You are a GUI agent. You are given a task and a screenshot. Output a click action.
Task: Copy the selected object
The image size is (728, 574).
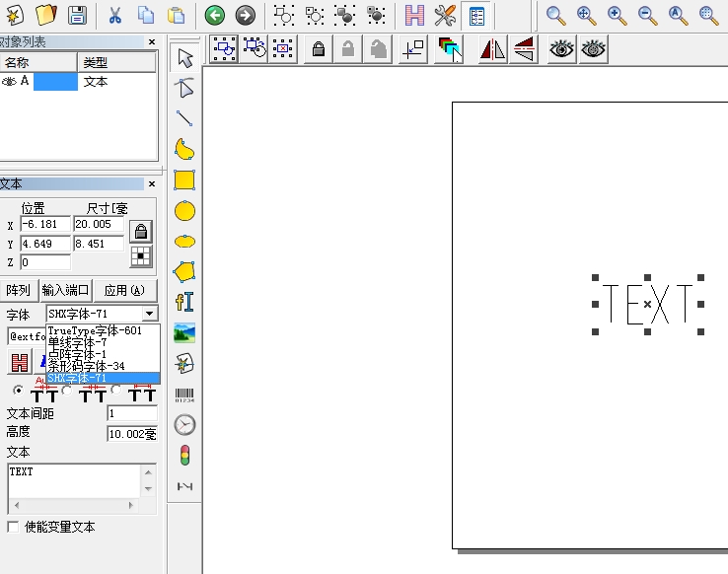[x=146, y=15]
